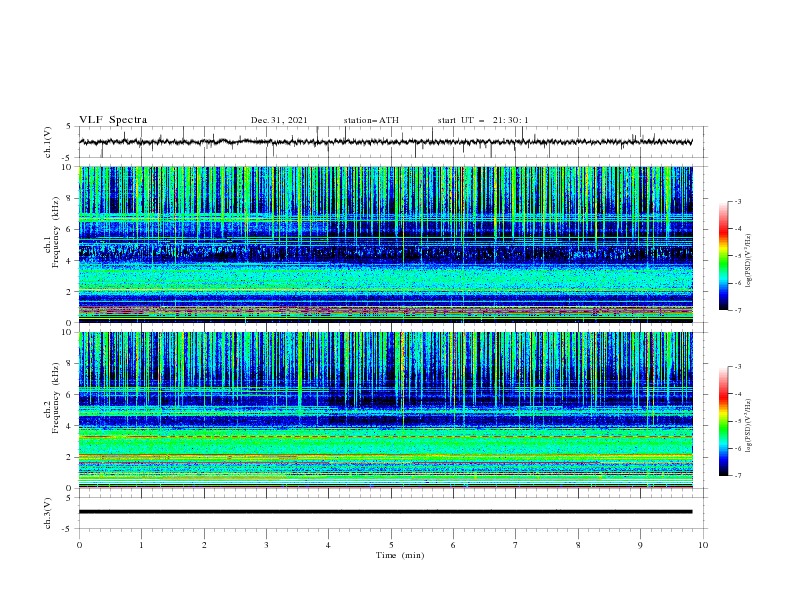Click the "station=ATH" header label
The image size is (792, 612).
[371, 120]
